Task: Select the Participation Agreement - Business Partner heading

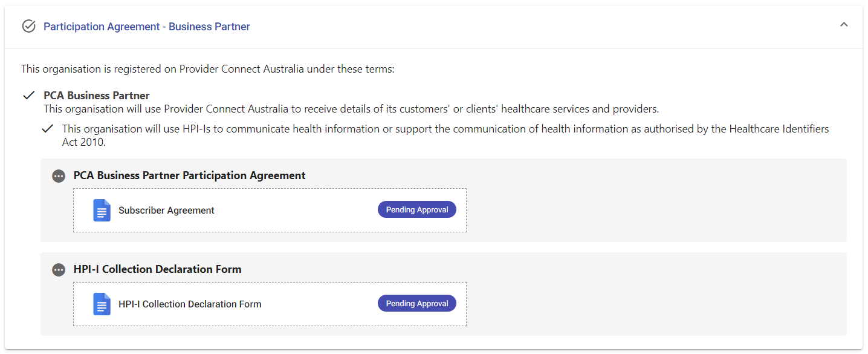Action: click(147, 27)
